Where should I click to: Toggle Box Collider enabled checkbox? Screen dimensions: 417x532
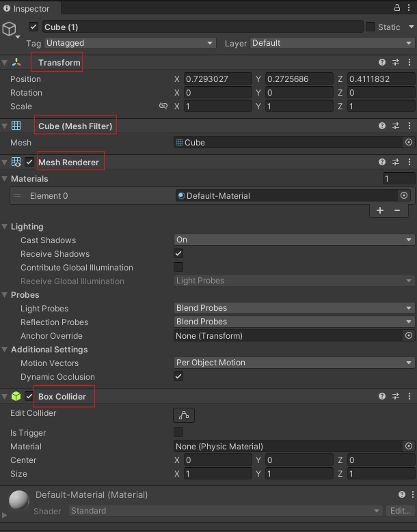pyautogui.click(x=29, y=396)
